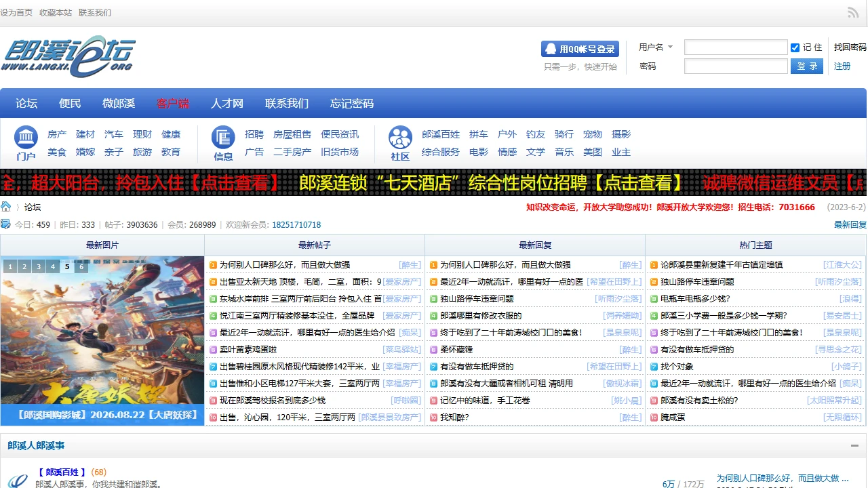Open author 阿养媛呦 profile link
Screen dimensions: 868x488
pos(623,316)
